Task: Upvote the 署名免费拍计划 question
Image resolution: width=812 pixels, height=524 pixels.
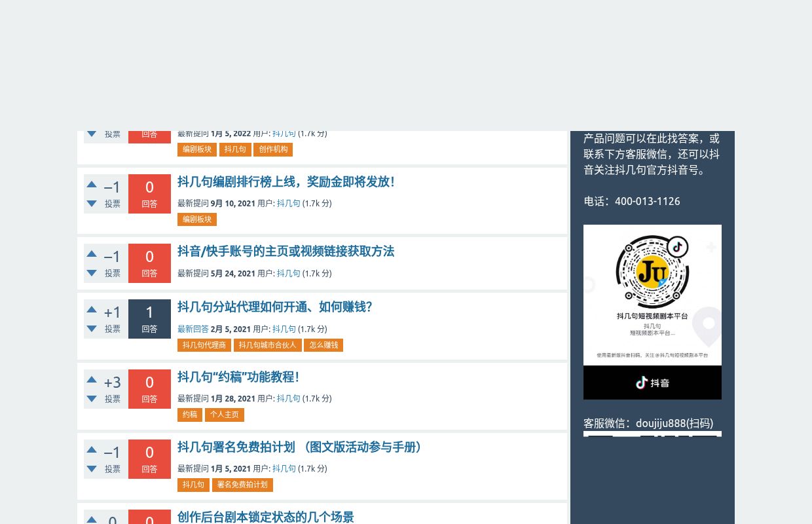Action: pyautogui.click(x=92, y=450)
